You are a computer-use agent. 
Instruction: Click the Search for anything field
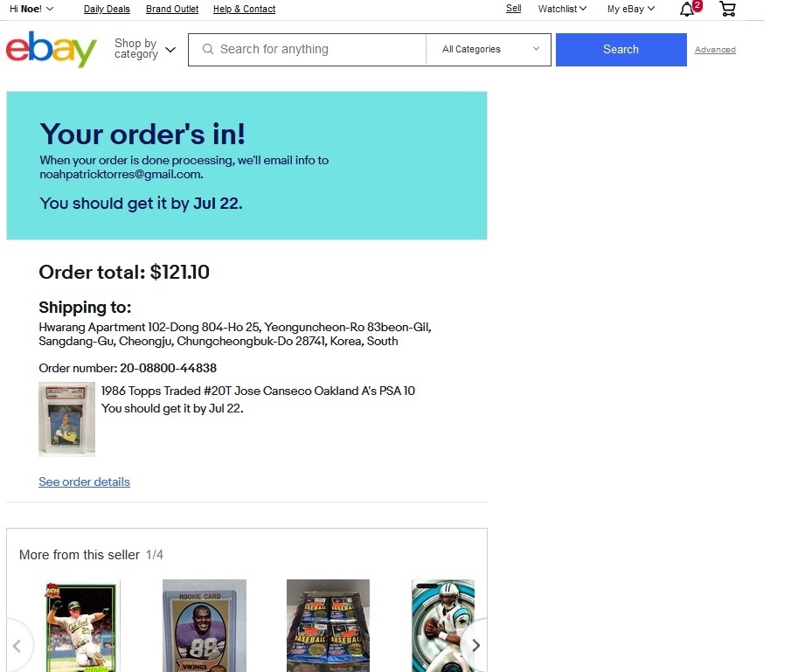[x=307, y=50]
